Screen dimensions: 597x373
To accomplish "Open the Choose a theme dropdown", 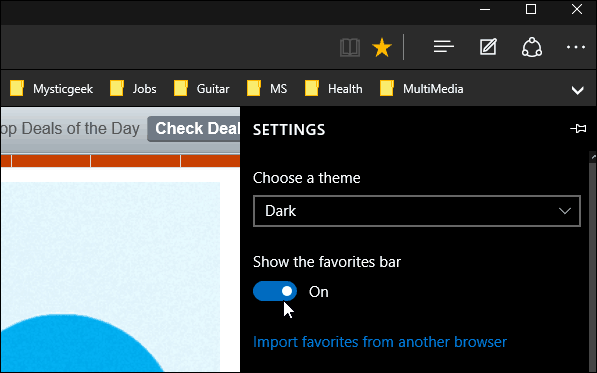I will [417, 211].
